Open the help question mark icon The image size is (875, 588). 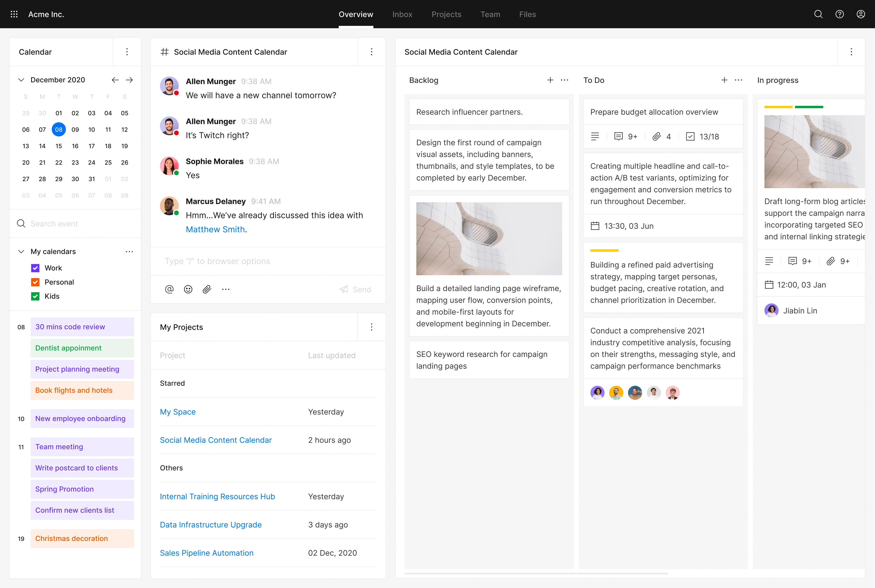[839, 14]
